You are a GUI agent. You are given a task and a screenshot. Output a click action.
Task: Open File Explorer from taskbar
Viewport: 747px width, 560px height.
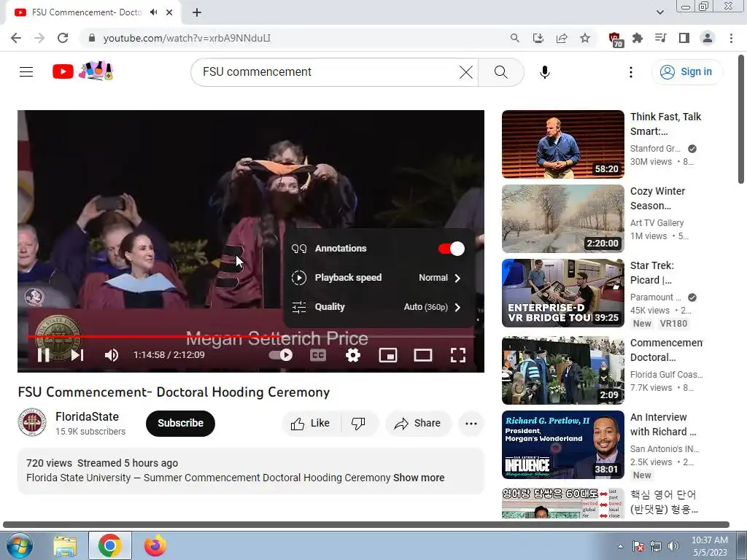tap(65, 546)
